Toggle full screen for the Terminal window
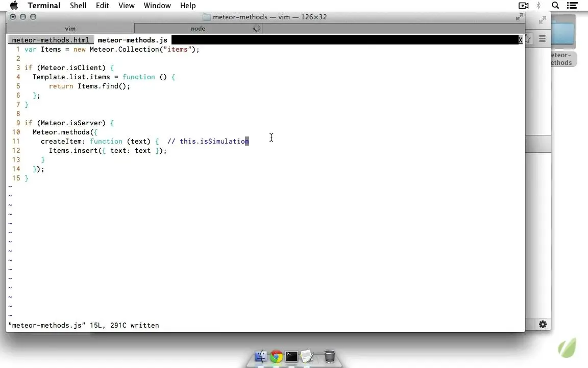Screen dimensions: 588x368 point(520,17)
